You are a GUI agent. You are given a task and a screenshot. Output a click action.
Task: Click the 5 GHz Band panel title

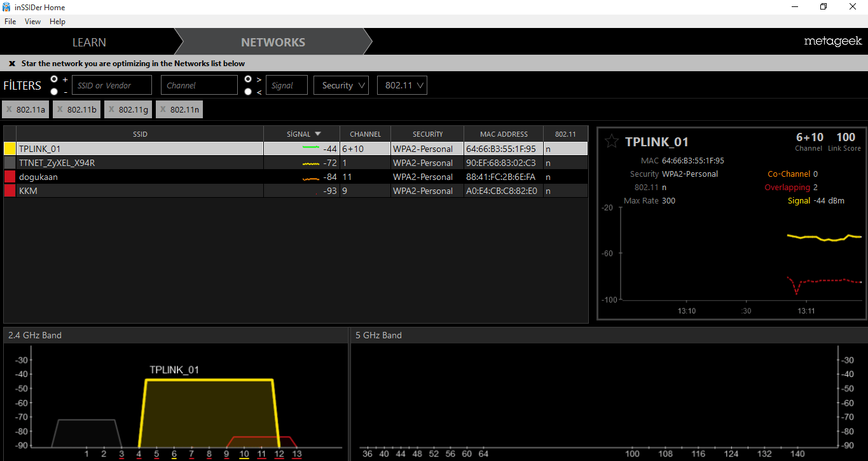(x=378, y=335)
